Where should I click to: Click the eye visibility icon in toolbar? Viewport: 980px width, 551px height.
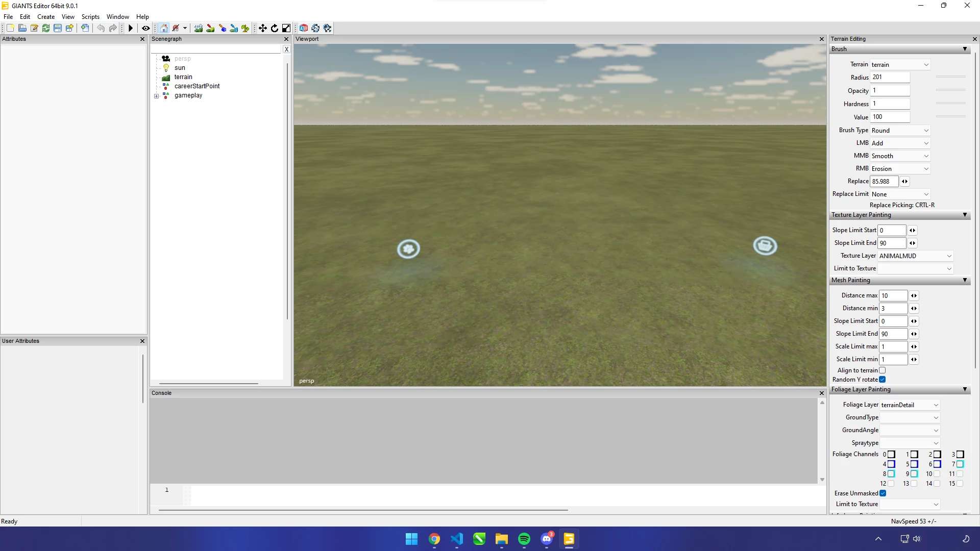click(146, 29)
